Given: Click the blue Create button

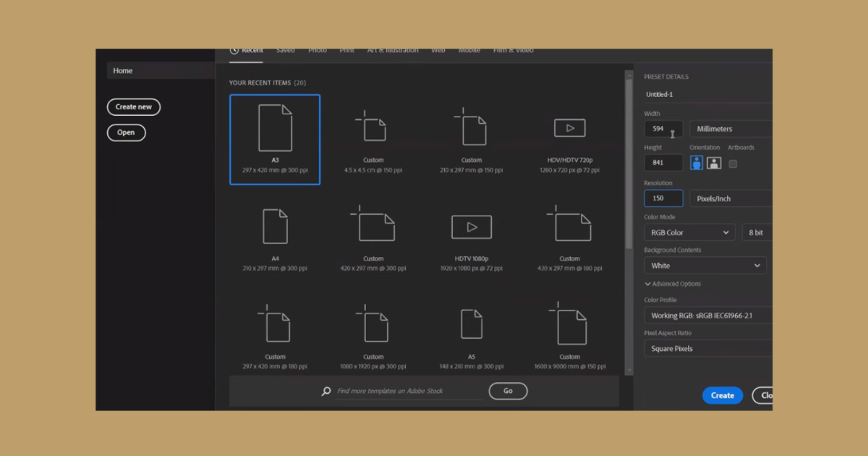Looking at the screenshot, I should 723,395.
